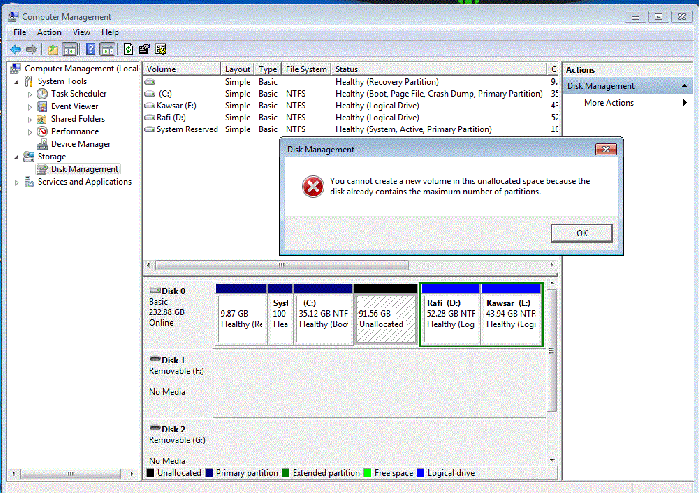The image size is (700, 493).
Task: Select the 9.87 GB recovery partition block
Action: coord(241,314)
